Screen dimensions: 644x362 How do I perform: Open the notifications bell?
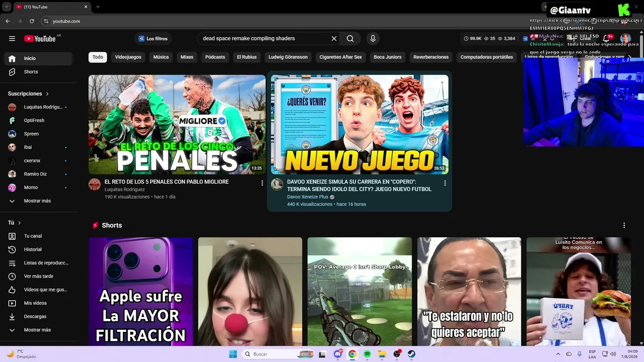coord(607,39)
